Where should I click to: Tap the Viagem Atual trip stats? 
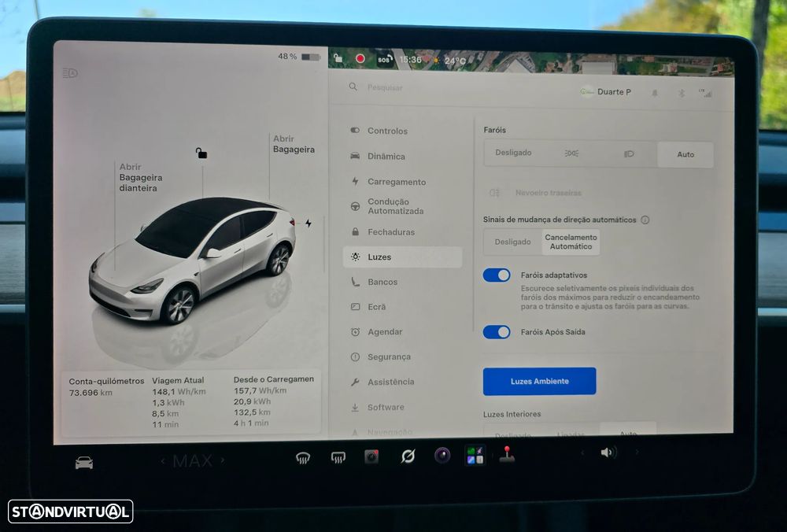pyautogui.click(x=179, y=402)
